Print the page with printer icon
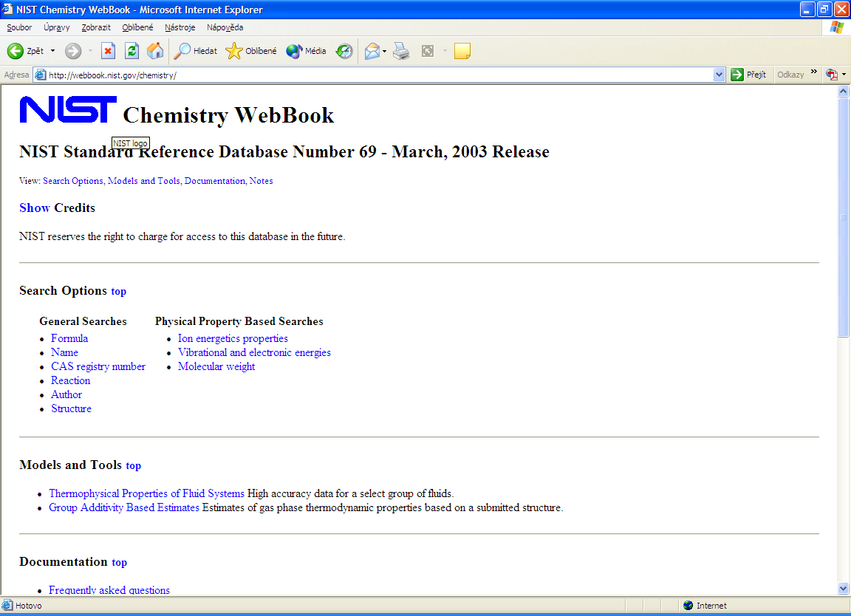 pyautogui.click(x=401, y=51)
